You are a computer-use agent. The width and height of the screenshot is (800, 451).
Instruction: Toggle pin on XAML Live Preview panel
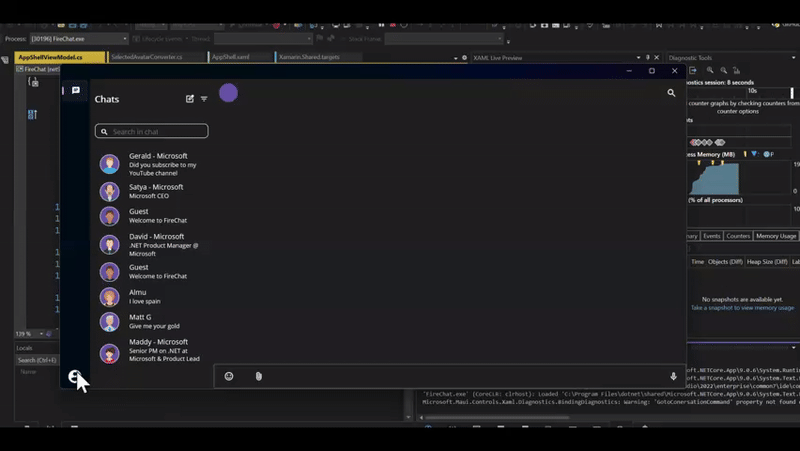[x=648, y=58]
